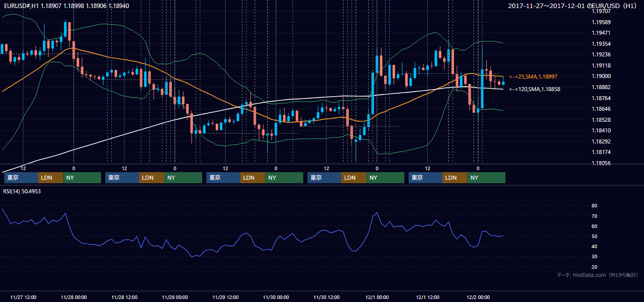This screenshot has width=644, height=302.
Task: Click the 11/30 12:00 date label
Action: pos(327,297)
